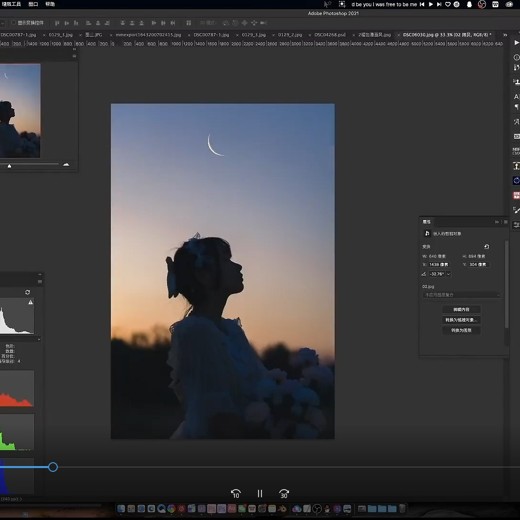The height and width of the screenshot is (520, 520).
Task: Expand the hidden document tabs chevron
Action: pyautogui.click(x=505, y=35)
